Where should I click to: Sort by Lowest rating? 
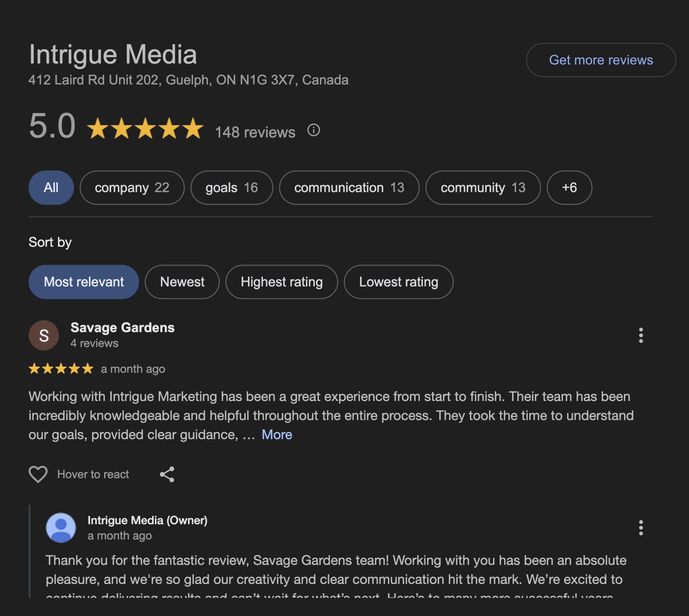[x=398, y=282]
